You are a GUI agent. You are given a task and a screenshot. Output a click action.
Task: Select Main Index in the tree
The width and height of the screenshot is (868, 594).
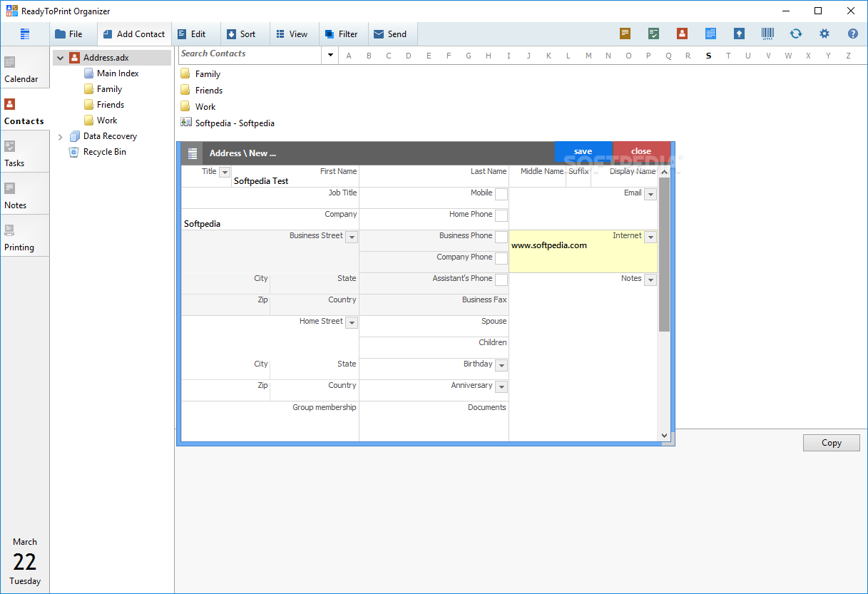click(118, 73)
